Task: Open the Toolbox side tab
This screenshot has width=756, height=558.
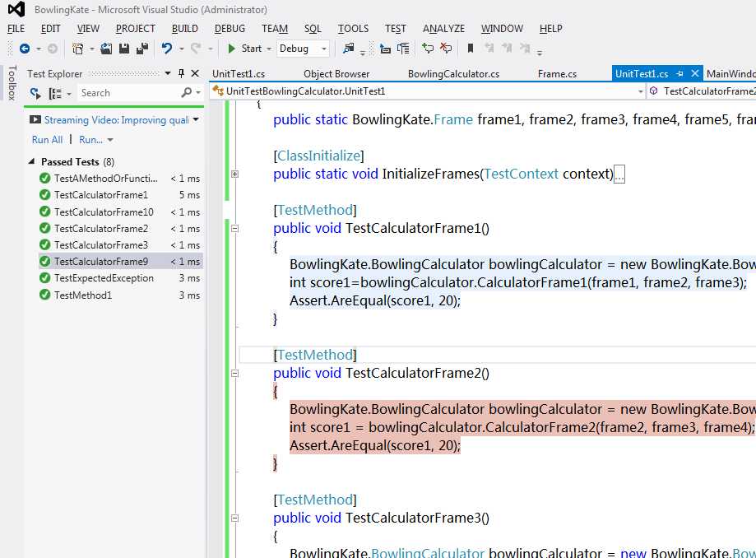Action: [12, 83]
